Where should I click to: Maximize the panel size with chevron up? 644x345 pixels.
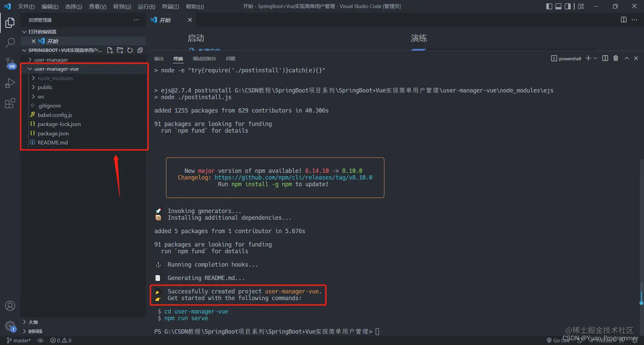coord(626,58)
